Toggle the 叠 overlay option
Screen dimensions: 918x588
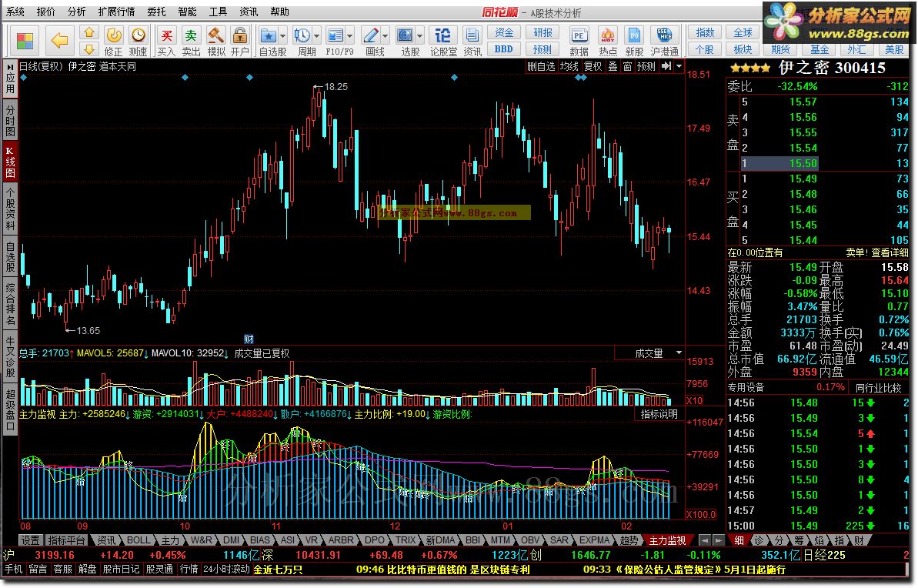click(613, 66)
